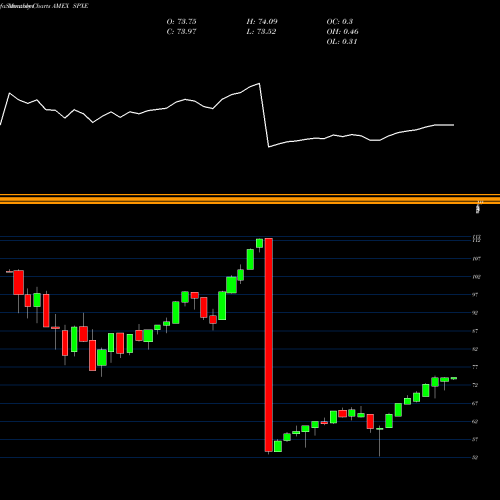Click the tall red gap-down candle
Image resolution: width=500 pixels, height=500 pixels.
tap(269, 345)
